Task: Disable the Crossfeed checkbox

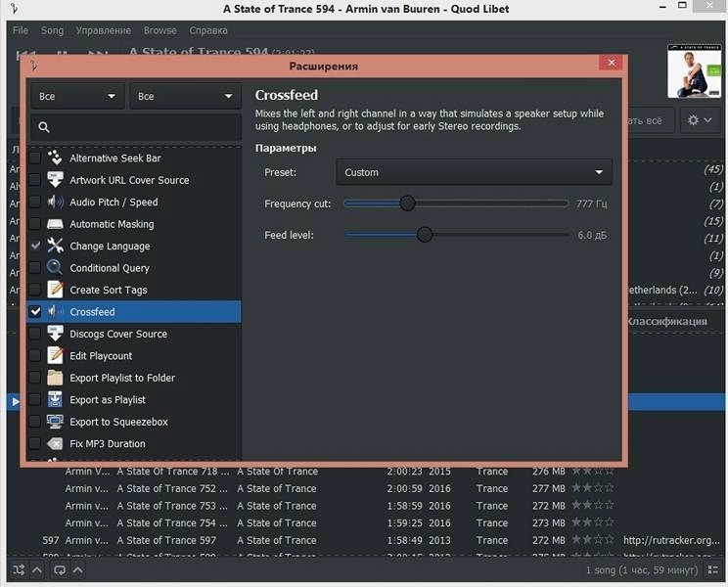Action: point(35,311)
